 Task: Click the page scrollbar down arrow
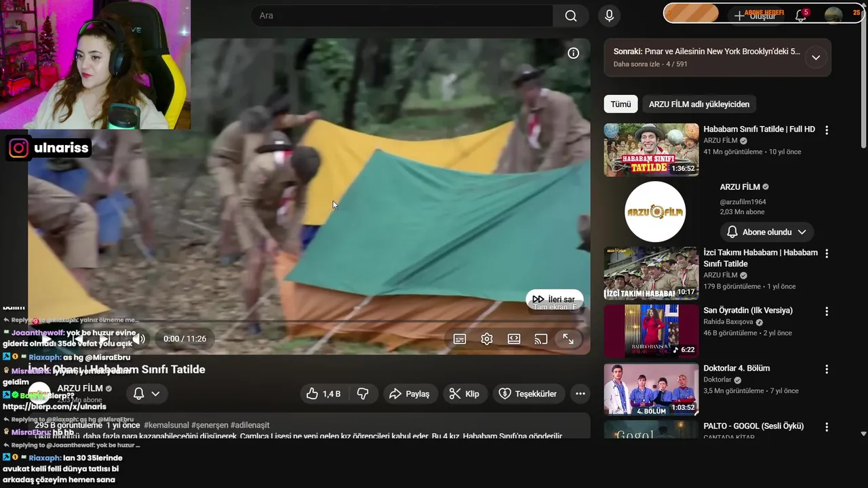863,434
